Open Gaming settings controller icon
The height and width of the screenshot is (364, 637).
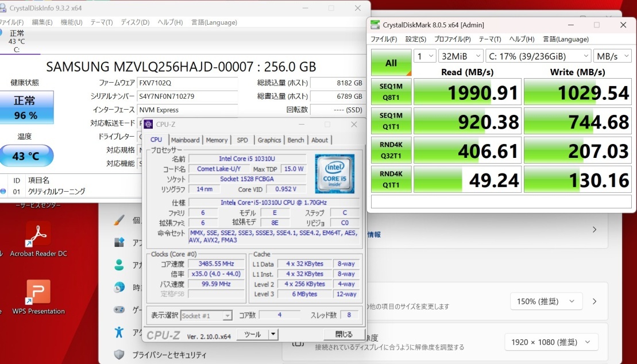click(x=119, y=309)
